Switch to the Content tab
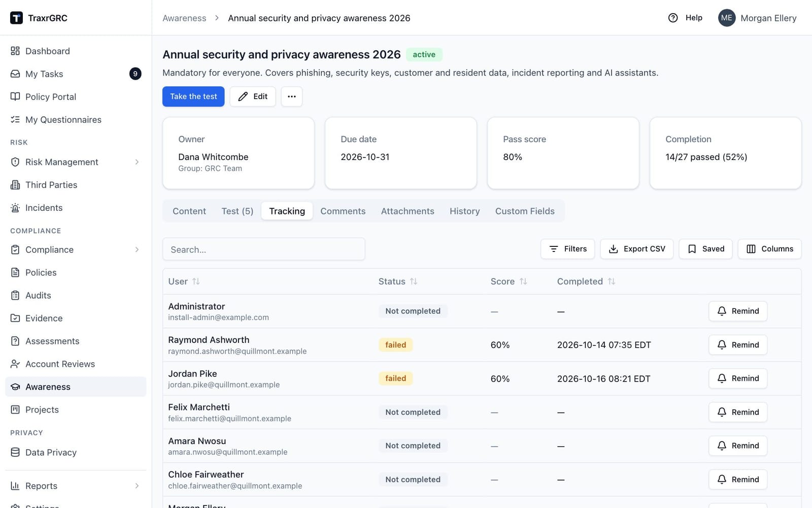Screen dimensions: 812x508 tap(189, 211)
